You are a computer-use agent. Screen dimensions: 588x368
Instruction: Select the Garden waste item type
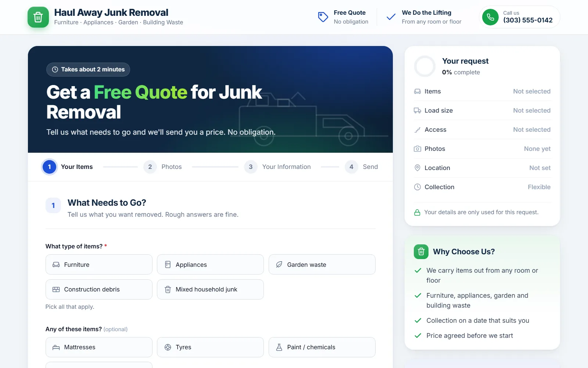322,265
